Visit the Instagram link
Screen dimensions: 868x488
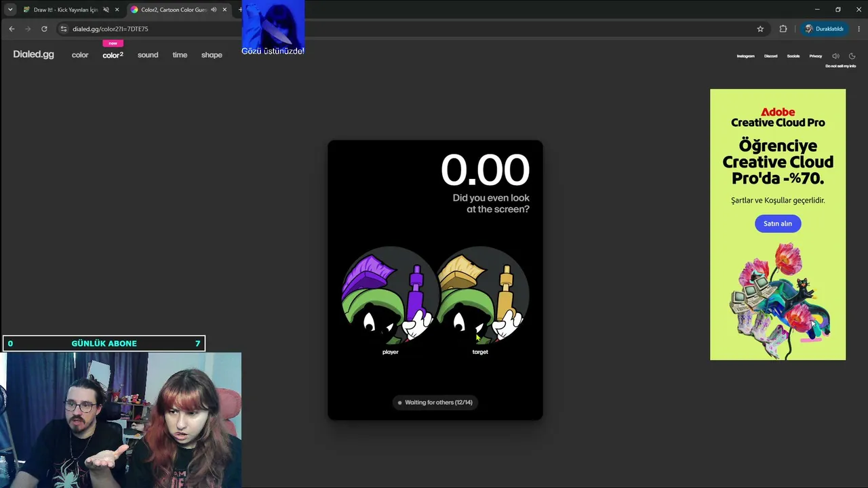click(x=745, y=56)
